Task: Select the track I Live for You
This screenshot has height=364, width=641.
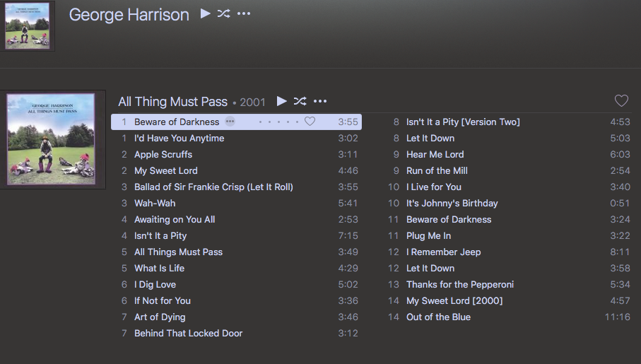Action: point(508,187)
